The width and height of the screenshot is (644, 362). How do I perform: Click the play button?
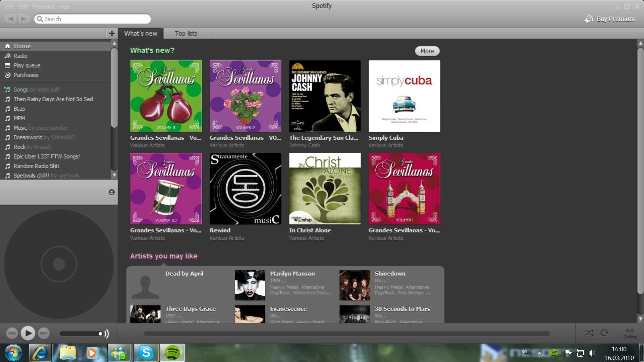coord(28,333)
